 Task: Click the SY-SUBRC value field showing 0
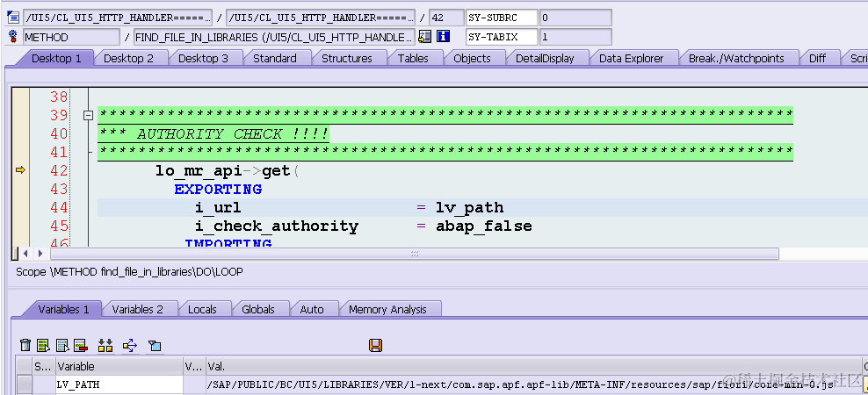click(575, 18)
